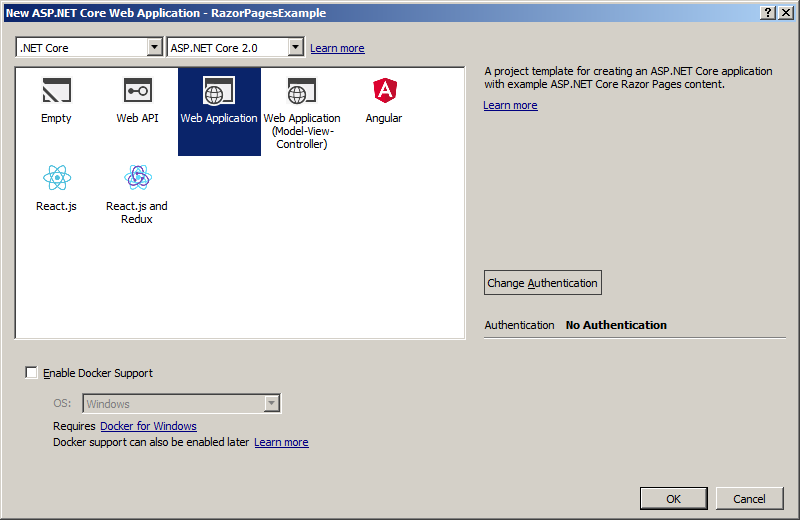Cancel the new project dialog
The image size is (800, 520).
749,498
